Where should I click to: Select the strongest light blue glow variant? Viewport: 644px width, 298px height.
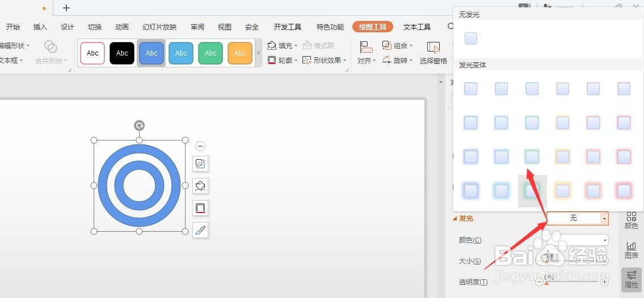[501, 190]
